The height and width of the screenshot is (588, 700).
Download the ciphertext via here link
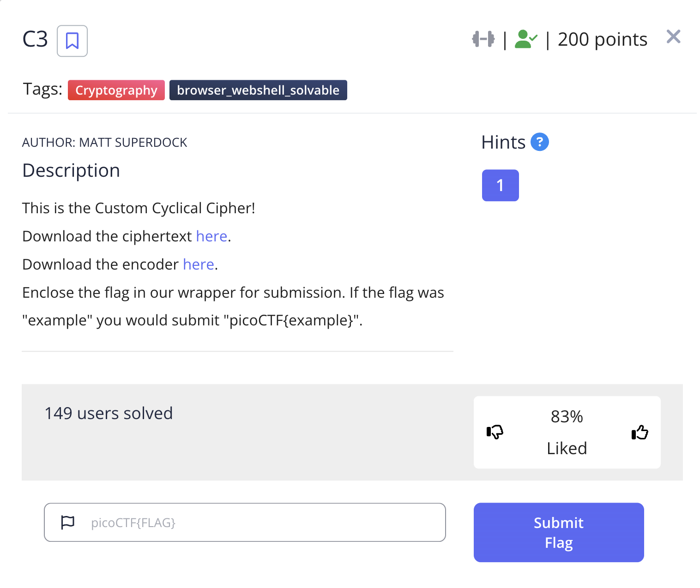click(211, 236)
